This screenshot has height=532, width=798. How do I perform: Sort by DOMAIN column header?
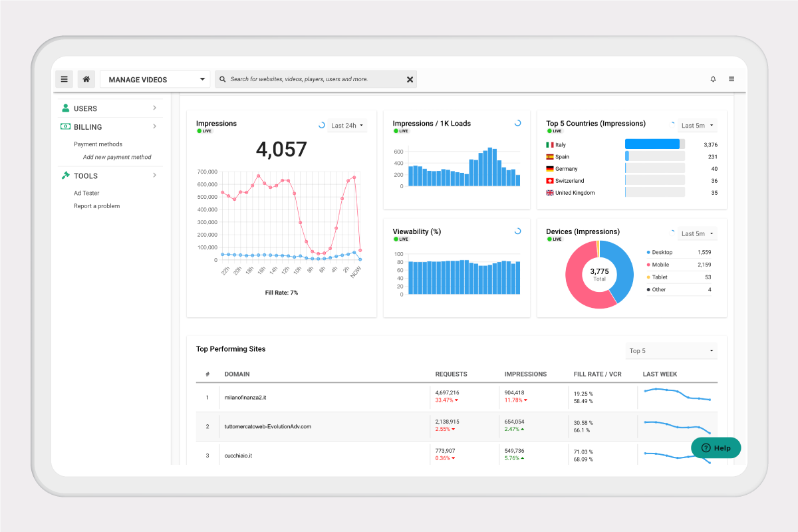237,374
